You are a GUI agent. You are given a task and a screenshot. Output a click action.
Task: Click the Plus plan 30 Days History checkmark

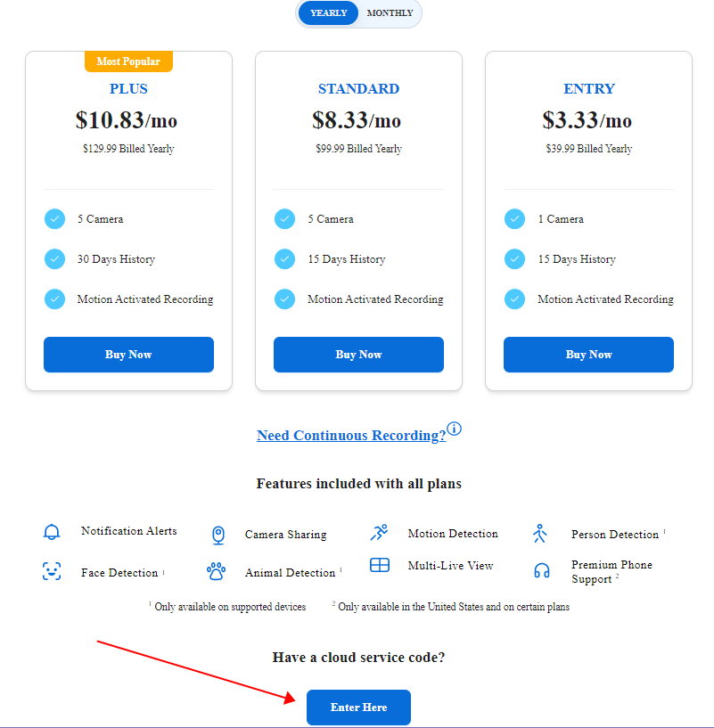55,259
